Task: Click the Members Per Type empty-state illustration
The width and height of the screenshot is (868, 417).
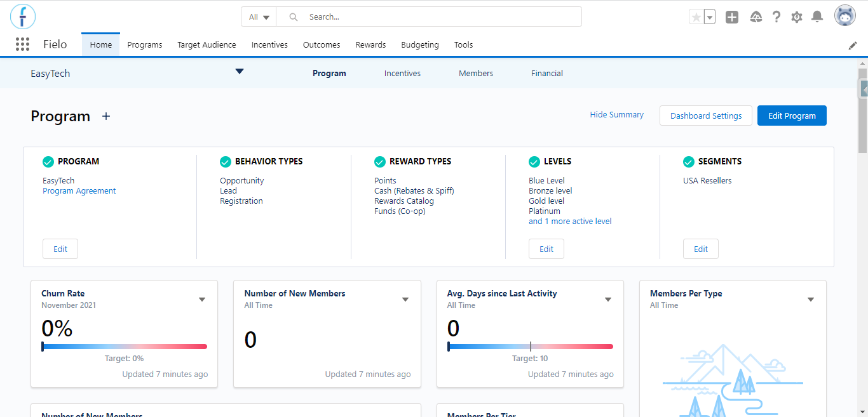Action: (x=733, y=381)
